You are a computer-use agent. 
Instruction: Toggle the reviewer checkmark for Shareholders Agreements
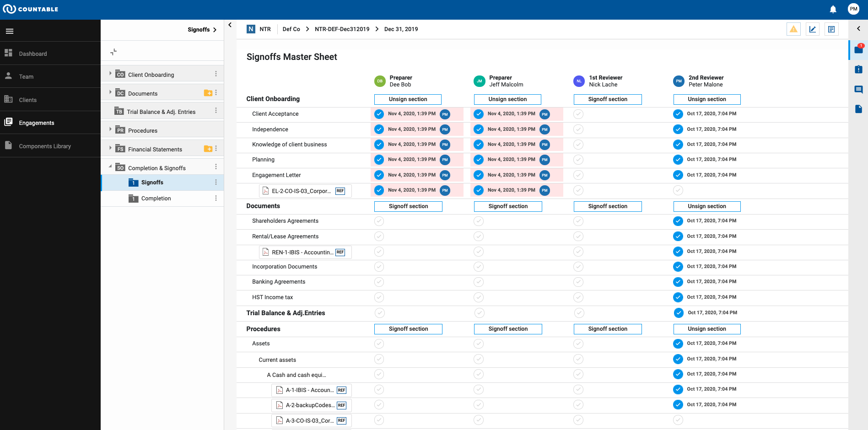[578, 221]
